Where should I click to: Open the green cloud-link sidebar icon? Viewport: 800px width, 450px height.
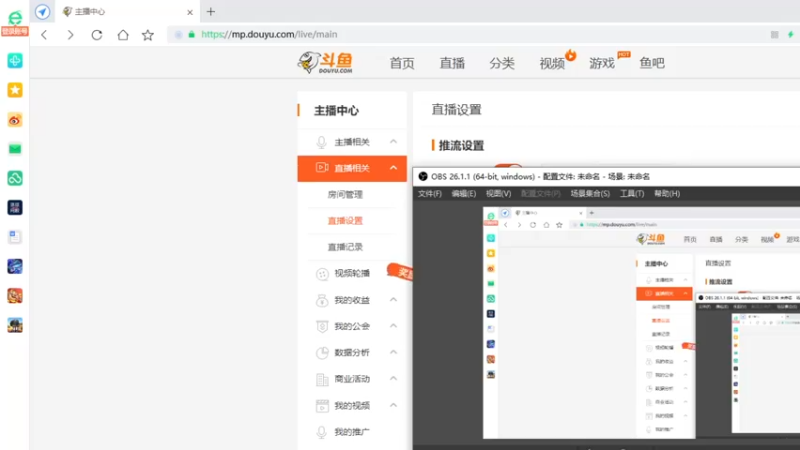pos(15,178)
